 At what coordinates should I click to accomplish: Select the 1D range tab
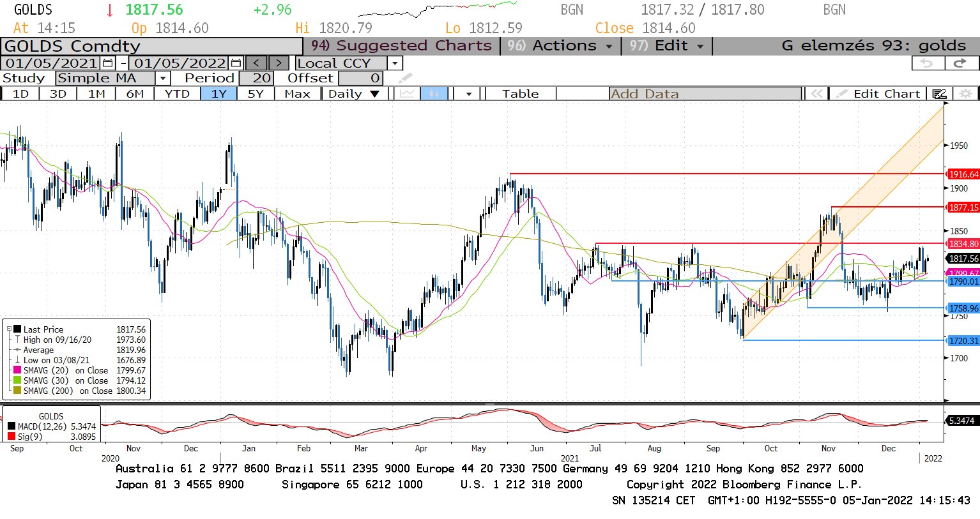(20, 94)
